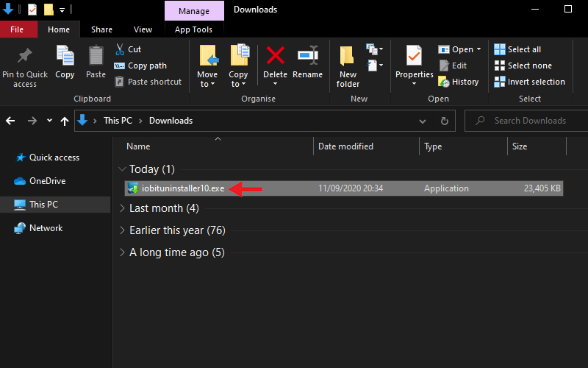Image resolution: width=588 pixels, height=368 pixels.
Task: Expand the address bar history dropdown
Action: point(423,121)
